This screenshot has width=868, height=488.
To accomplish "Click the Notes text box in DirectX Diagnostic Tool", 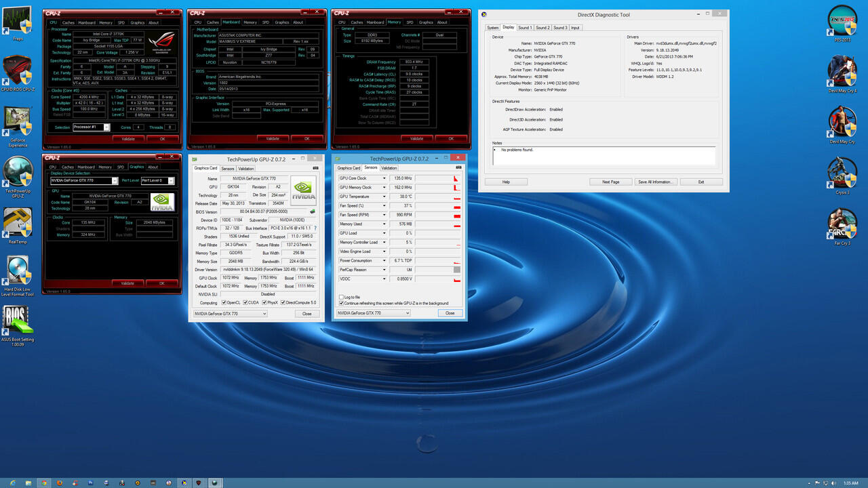I will tap(604, 155).
